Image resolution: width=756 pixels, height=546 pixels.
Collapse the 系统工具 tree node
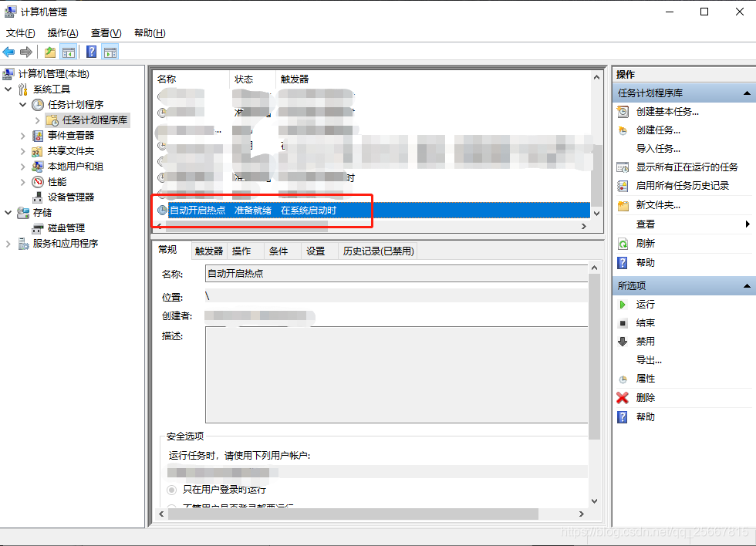[x=8, y=89]
